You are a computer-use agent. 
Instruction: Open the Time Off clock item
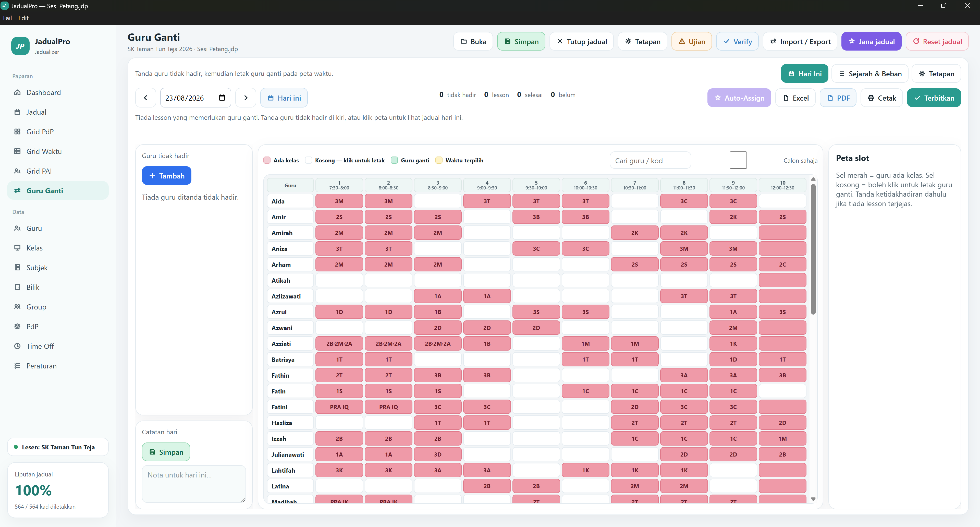coord(58,346)
